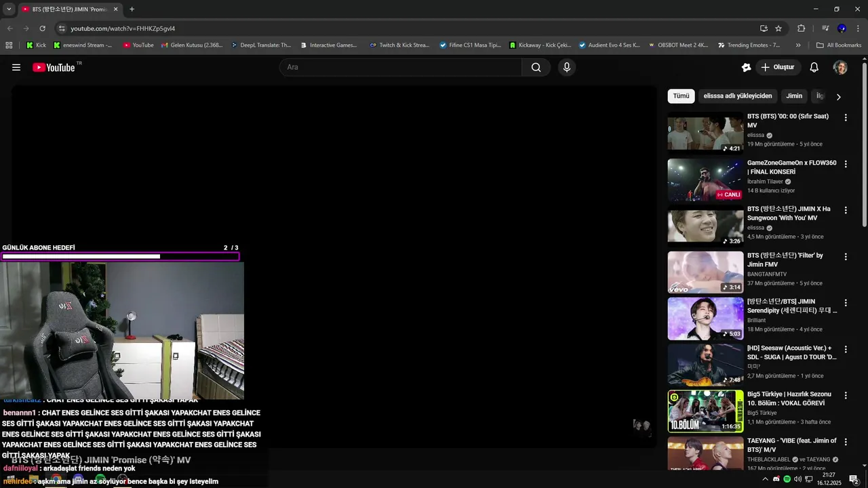Open the apps grid in the bookmarks bar
Image resolution: width=868 pixels, height=488 pixels.
click(x=9, y=45)
